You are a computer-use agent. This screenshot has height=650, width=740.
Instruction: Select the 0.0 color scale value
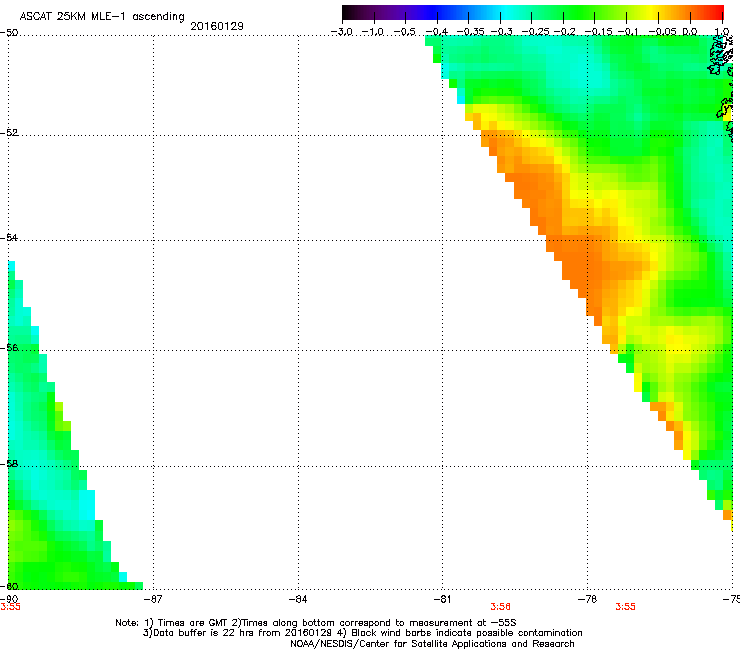(690, 32)
